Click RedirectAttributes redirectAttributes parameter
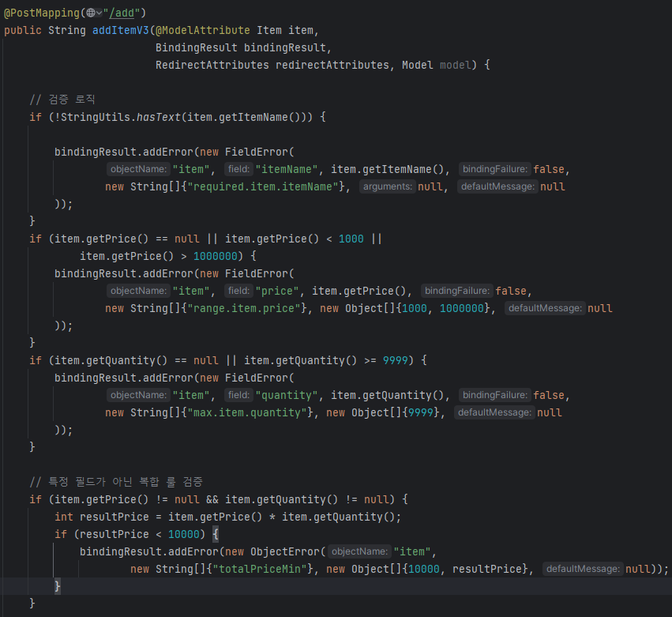The width and height of the screenshot is (672, 617). pos(274,65)
